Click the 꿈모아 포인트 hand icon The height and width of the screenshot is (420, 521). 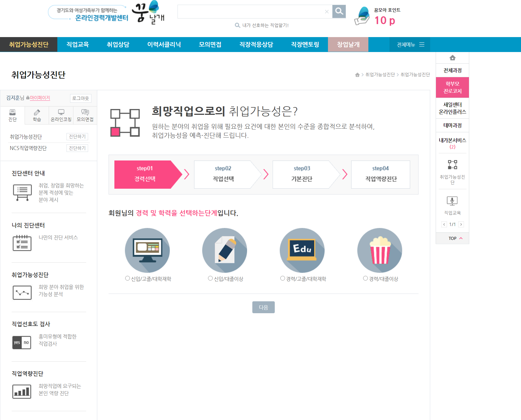[x=362, y=16]
